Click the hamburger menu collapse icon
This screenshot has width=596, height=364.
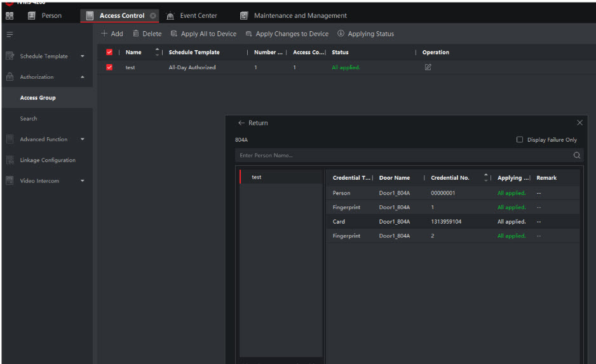point(9,34)
